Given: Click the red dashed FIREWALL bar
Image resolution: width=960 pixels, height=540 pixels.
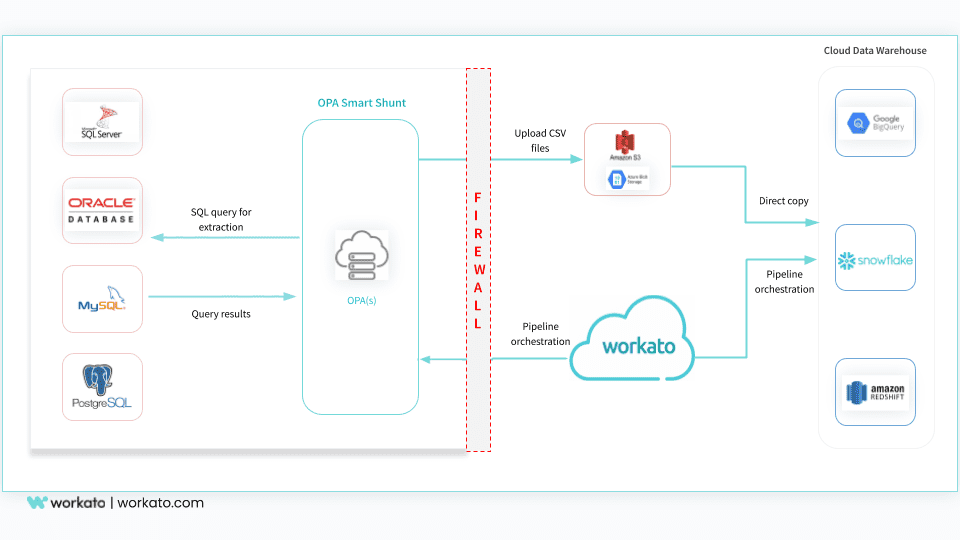Looking at the screenshot, I should point(478,260).
